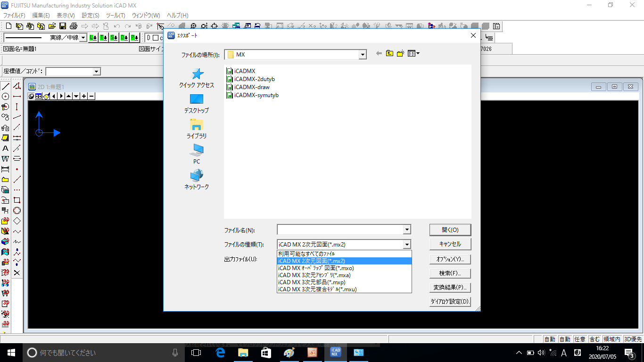Click the list icon at the toolbar end
Image resolution: width=644 pixels, height=362 pixels.
click(496, 26)
